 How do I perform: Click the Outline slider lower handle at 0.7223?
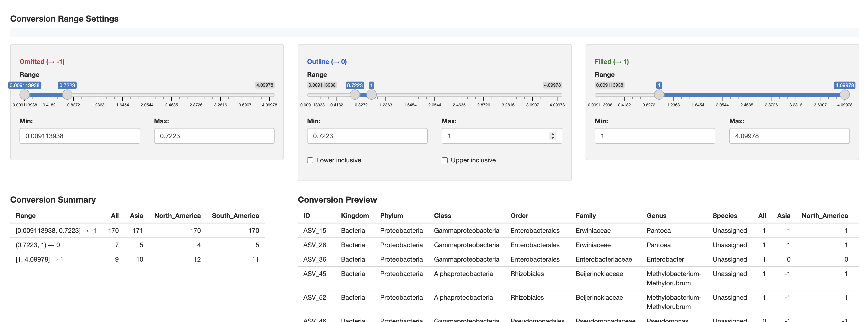tap(355, 95)
